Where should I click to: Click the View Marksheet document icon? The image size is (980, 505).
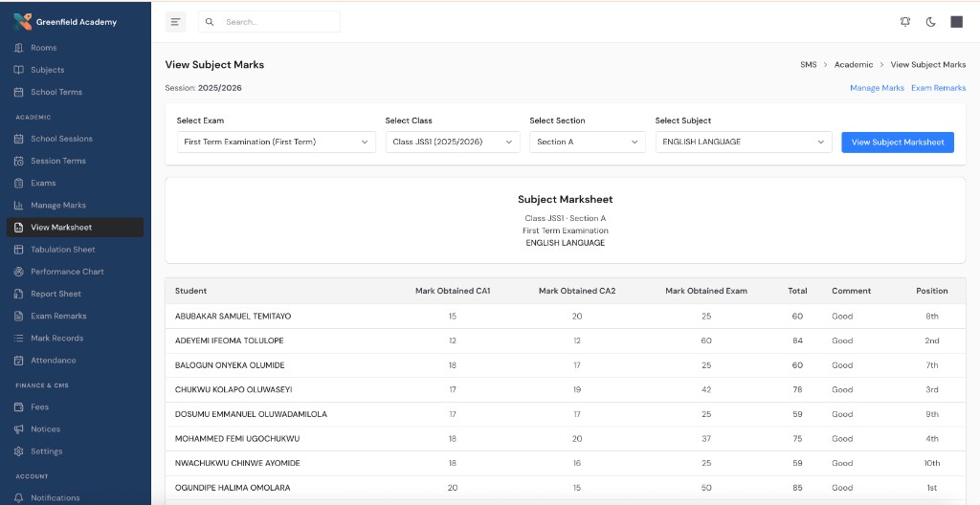19,228
